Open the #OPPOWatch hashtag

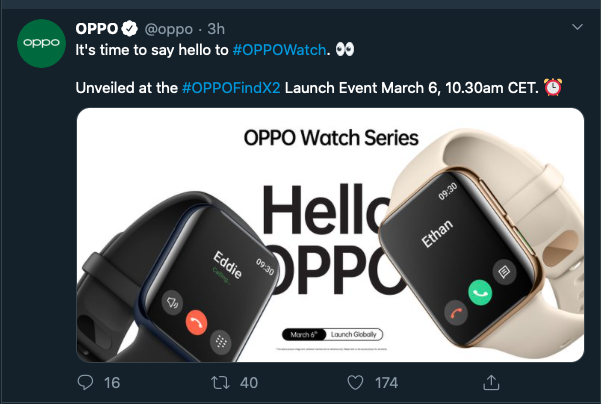pos(279,49)
